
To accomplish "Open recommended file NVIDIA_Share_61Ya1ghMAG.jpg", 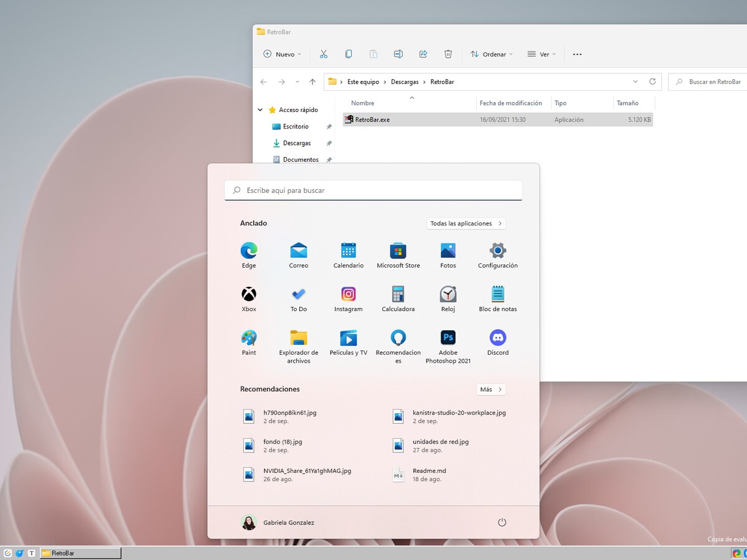I will [297, 475].
